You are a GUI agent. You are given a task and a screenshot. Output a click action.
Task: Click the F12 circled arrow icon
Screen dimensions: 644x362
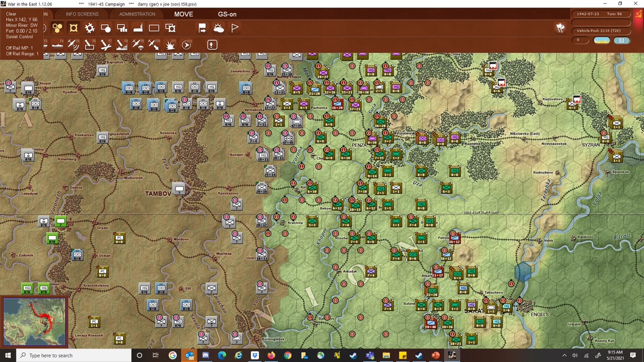point(186,45)
